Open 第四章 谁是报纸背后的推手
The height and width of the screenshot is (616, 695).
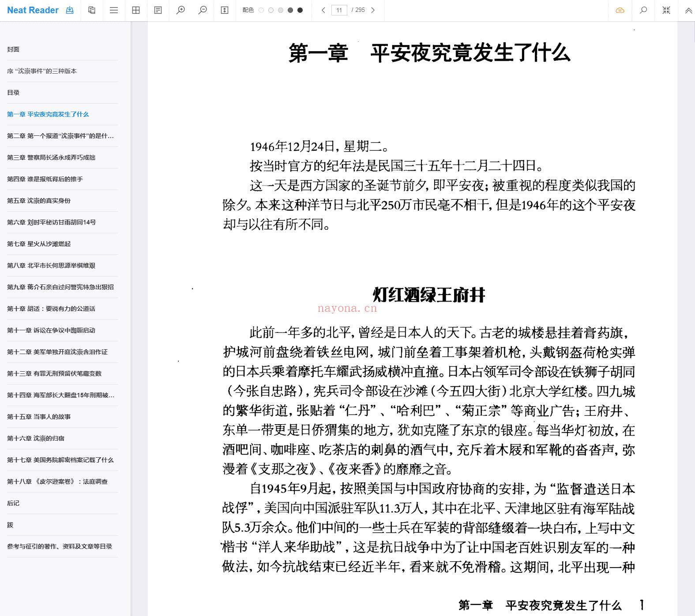(x=63, y=179)
